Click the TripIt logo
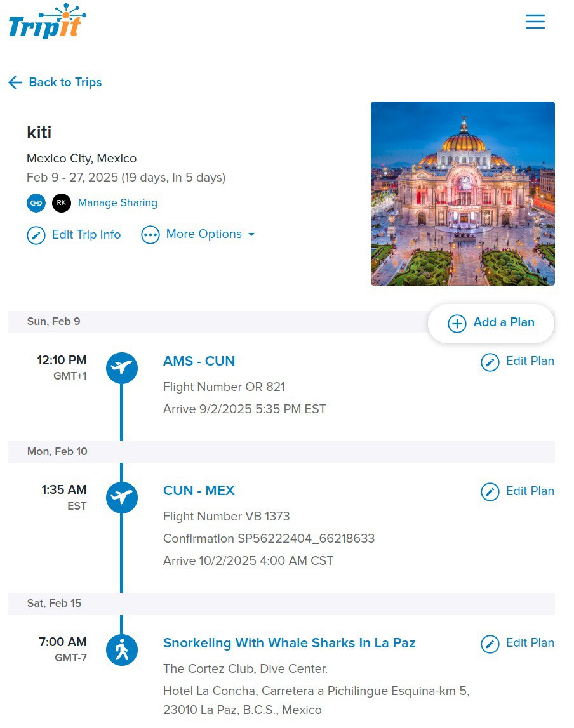The height and width of the screenshot is (728, 574). pos(48,23)
